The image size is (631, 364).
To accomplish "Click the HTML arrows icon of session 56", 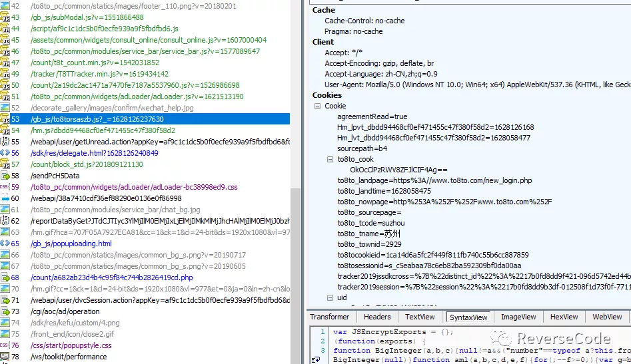I will point(5,152).
